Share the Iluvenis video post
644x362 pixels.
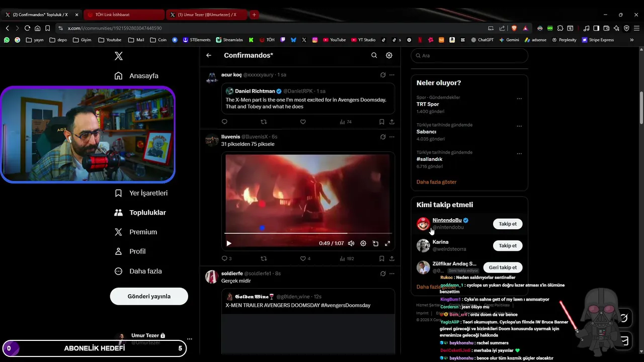[x=392, y=258]
